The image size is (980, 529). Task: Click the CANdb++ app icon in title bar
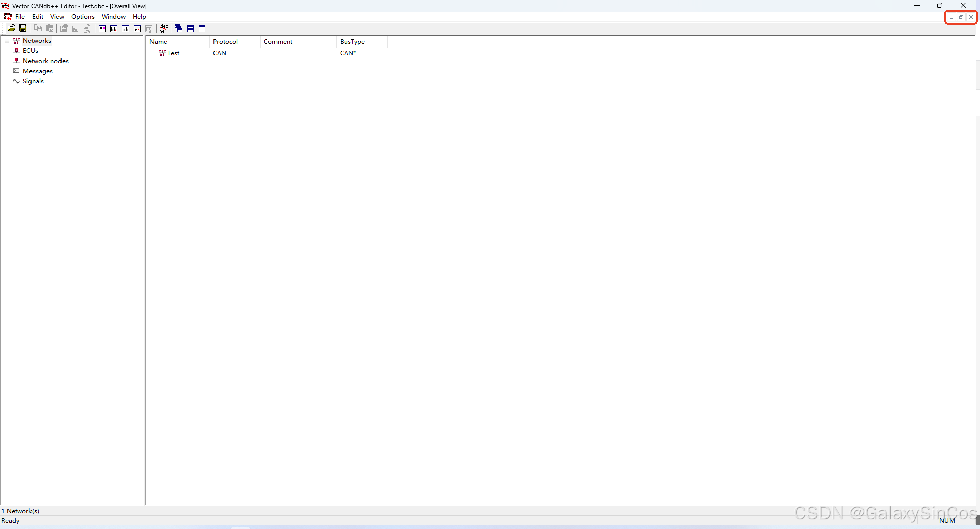pyautogui.click(x=6, y=6)
